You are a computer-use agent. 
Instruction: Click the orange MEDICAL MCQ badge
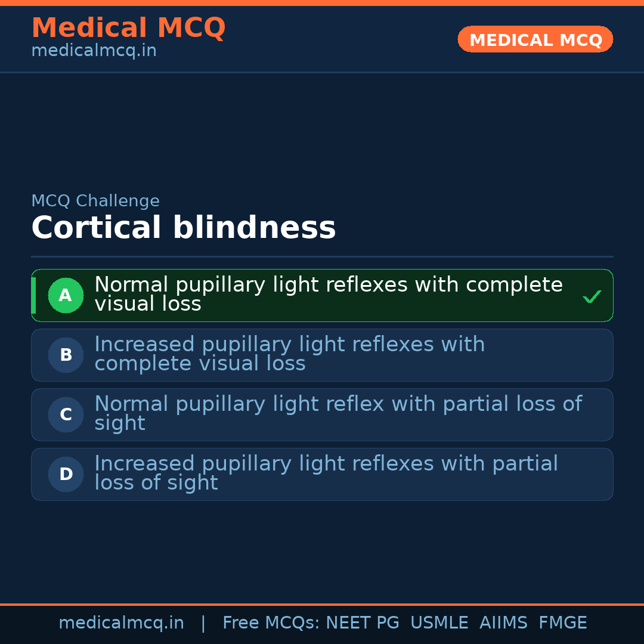(535, 39)
